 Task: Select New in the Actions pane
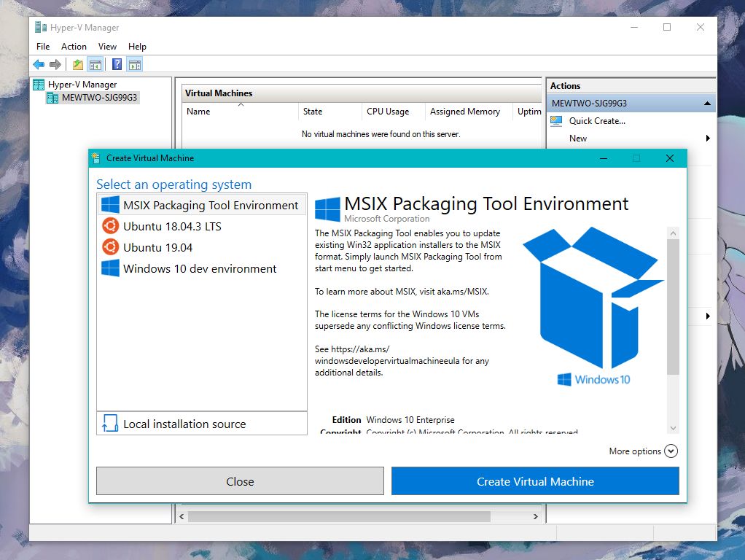[578, 139]
